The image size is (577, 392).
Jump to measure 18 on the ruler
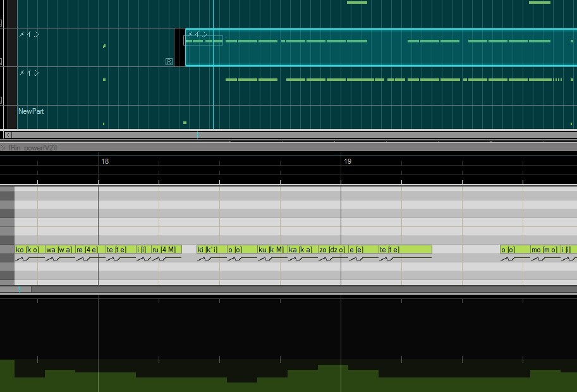pos(104,161)
